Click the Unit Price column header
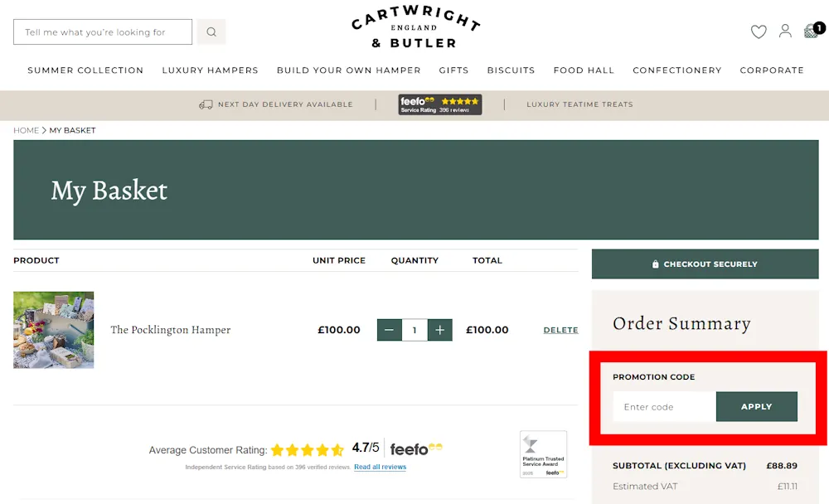829x504 pixels. (x=339, y=260)
